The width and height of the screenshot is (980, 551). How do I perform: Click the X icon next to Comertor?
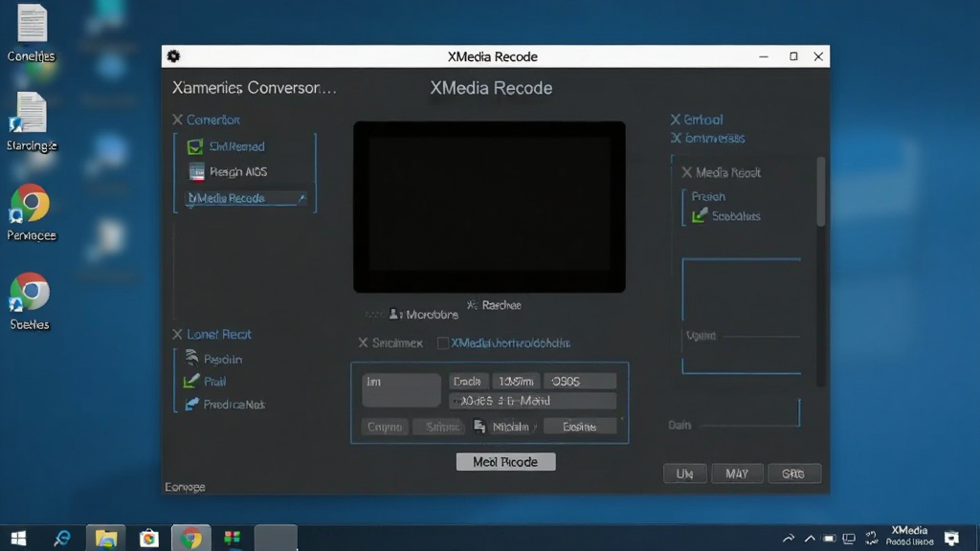(177, 120)
